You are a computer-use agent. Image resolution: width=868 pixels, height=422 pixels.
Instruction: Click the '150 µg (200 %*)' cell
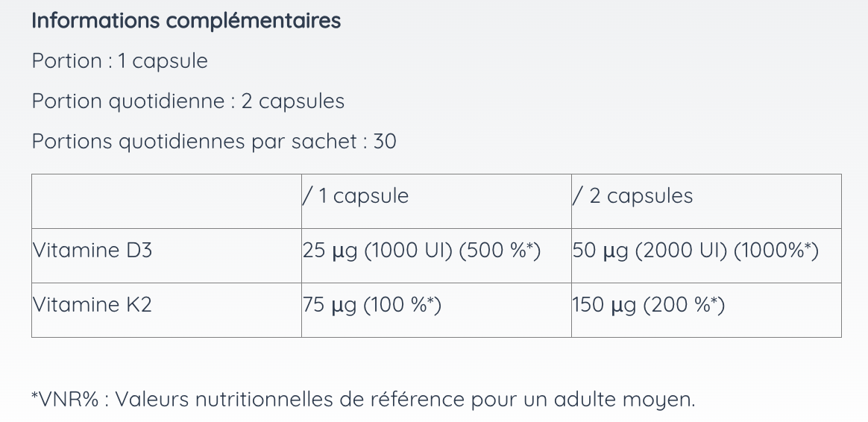coord(706,310)
